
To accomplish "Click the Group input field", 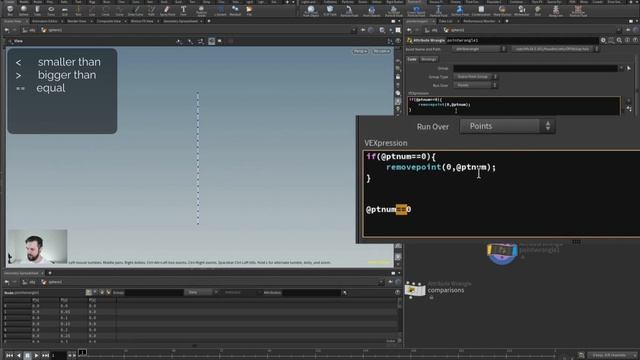I will [x=535, y=68].
